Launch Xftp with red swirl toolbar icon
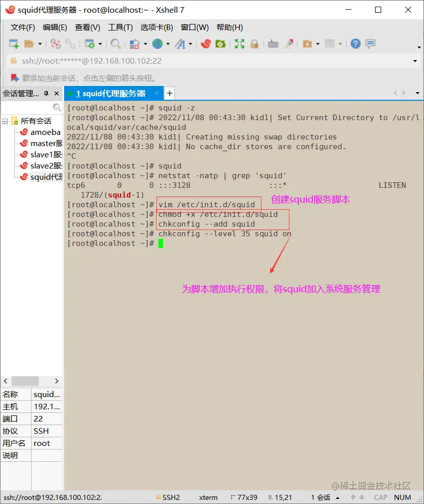 point(206,44)
